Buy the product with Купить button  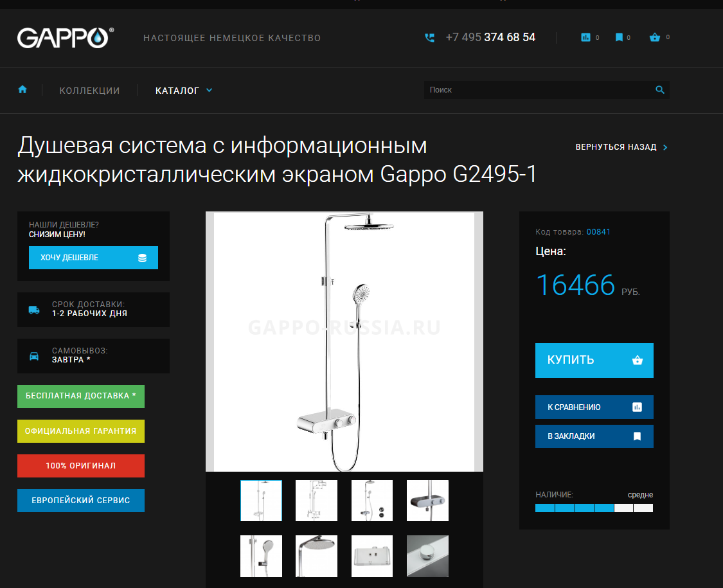point(594,360)
